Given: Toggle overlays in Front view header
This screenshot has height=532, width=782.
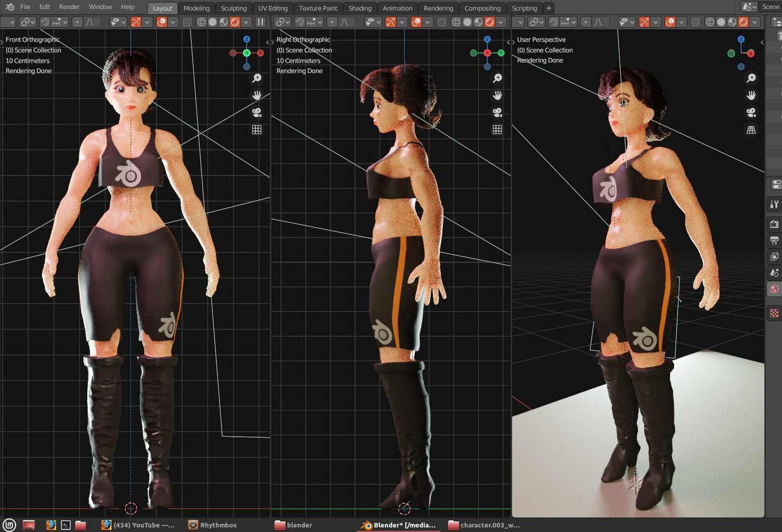Looking at the screenshot, I should click(161, 22).
